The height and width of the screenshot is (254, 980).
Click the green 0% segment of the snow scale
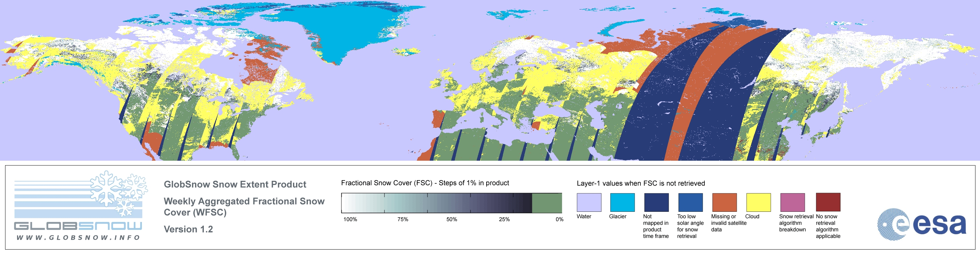[547, 203]
